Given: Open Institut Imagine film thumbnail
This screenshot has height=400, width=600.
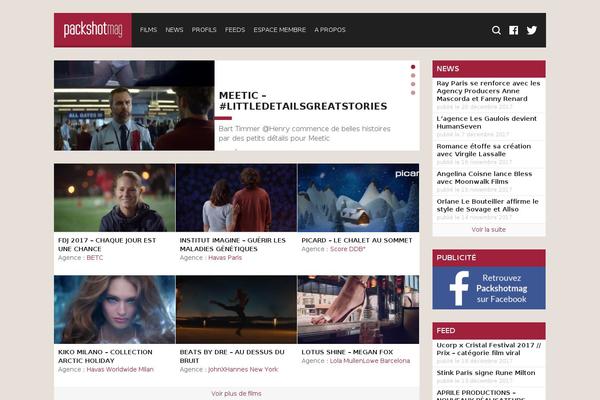Looking at the screenshot, I should 236,198.
